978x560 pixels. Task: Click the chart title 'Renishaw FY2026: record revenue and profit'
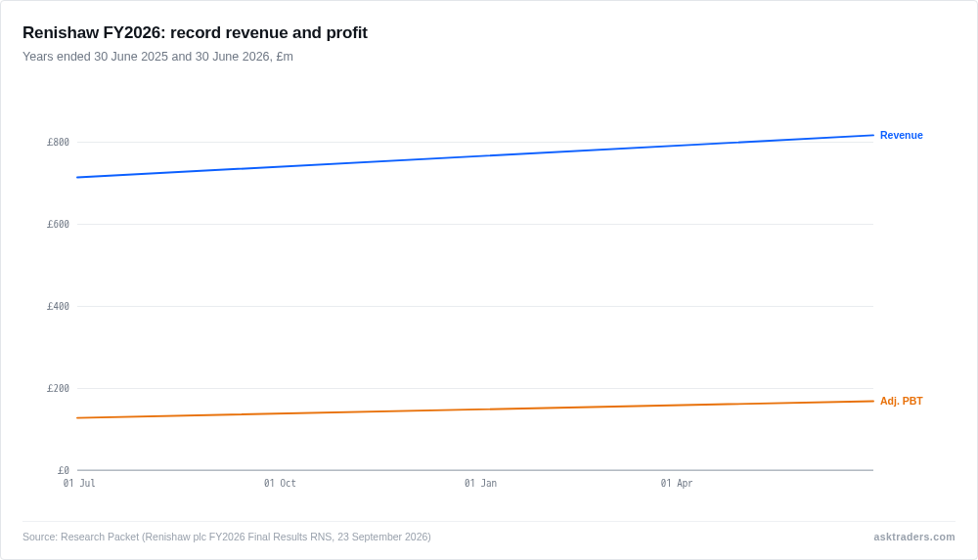coord(195,32)
